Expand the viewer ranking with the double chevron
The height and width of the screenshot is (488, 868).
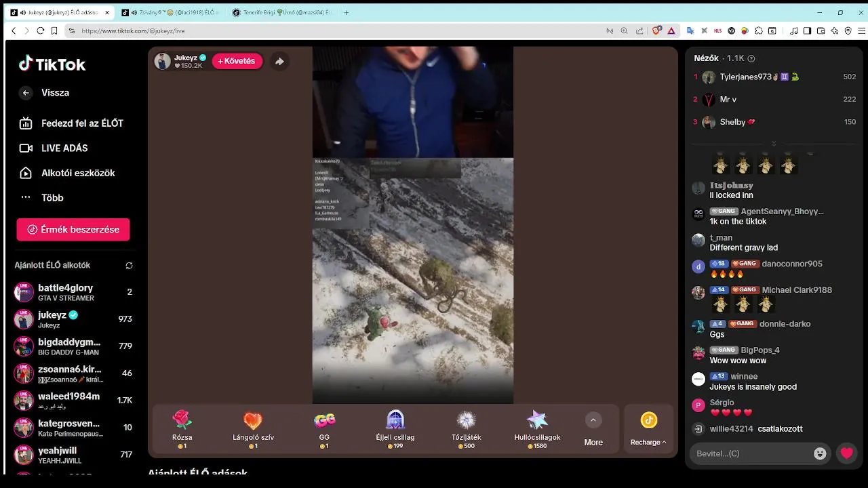tap(774, 144)
